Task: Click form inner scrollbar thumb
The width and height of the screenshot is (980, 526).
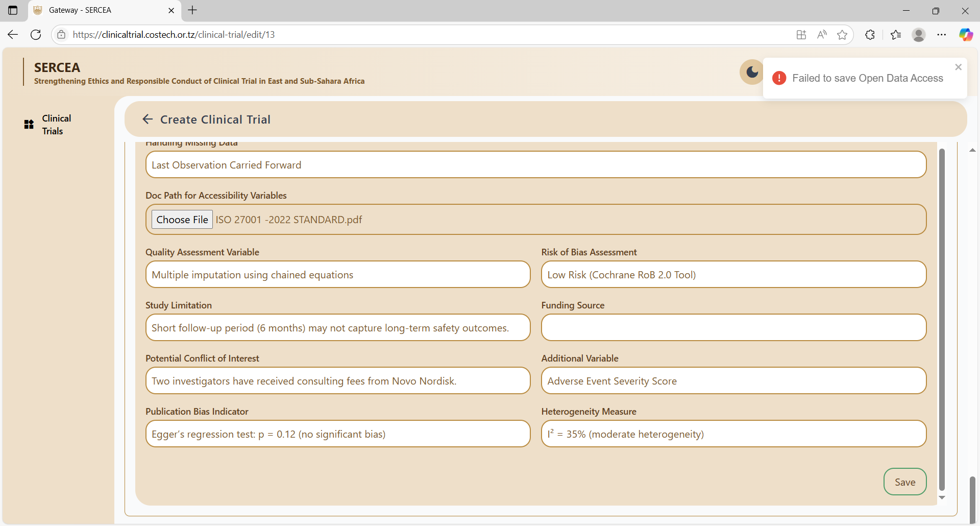Action: 942,319
